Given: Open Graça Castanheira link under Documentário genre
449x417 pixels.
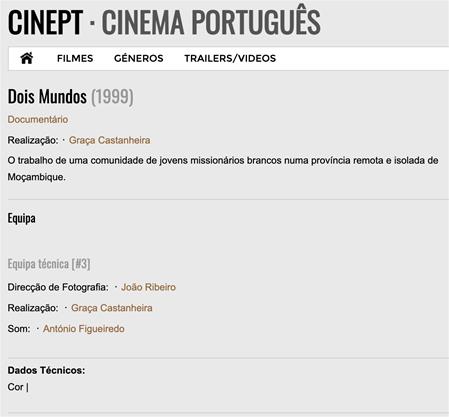Looking at the screenshot, I should [109, 140].
